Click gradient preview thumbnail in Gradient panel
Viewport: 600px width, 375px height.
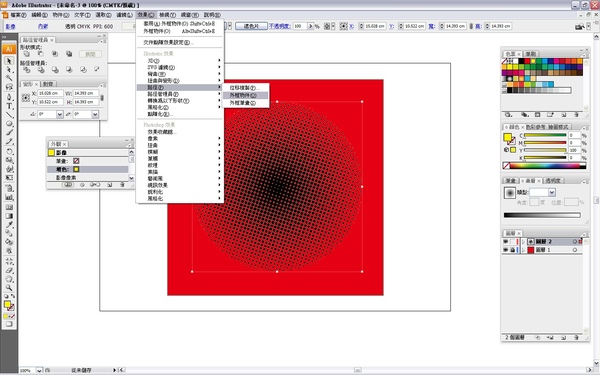(x=510, y=193)
